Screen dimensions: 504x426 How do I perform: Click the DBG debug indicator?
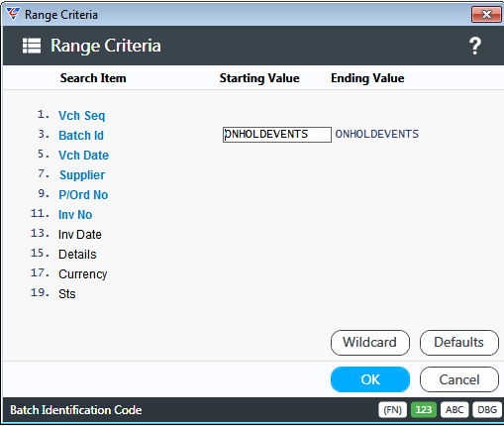point(487,410)
